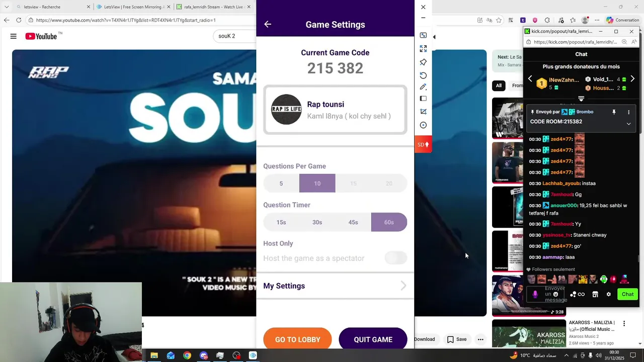Set Questions Per Game to 10

[317, 184]
